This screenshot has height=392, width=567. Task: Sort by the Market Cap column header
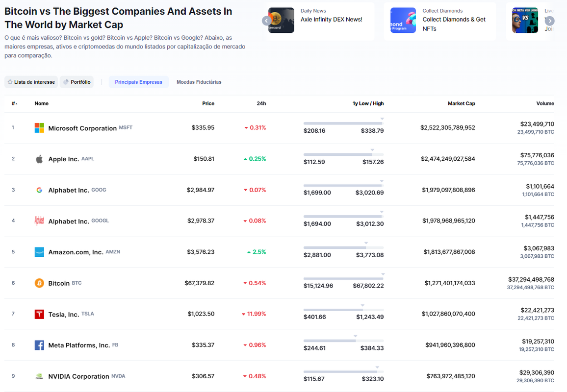coord(462,103)
